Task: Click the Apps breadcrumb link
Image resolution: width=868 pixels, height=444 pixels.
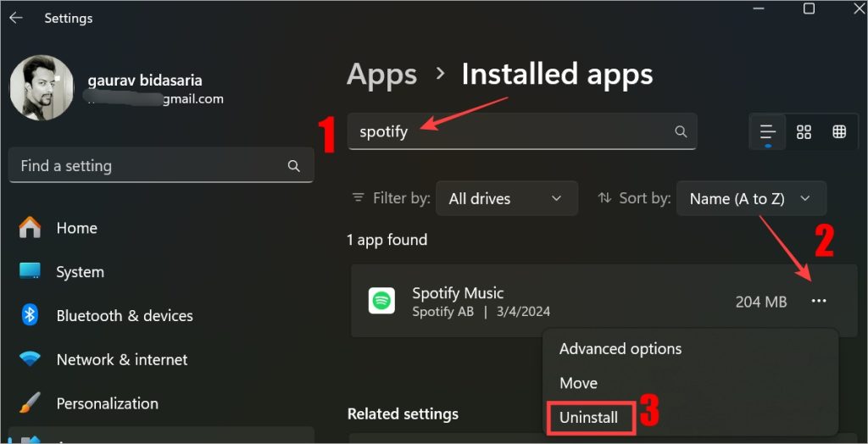Action: [x=382, y=75]
